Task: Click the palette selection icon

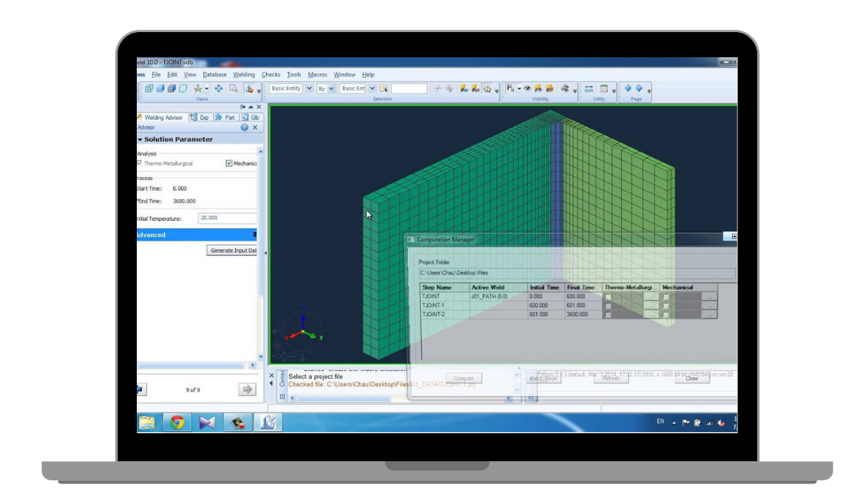Action: point(487,89)
